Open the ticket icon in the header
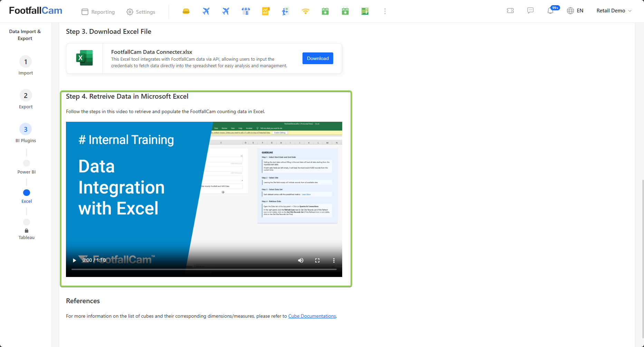 pyautogui.click(x=510, y=11)
